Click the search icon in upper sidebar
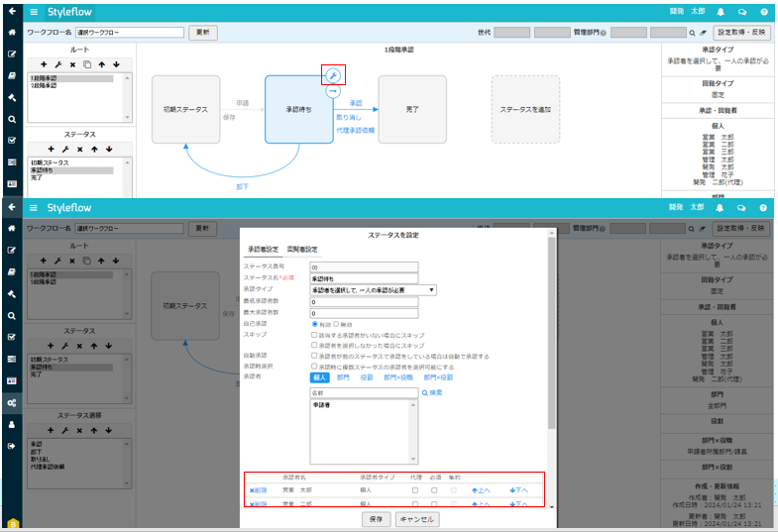This screenshot has width=778, height=532. (12, 119)
